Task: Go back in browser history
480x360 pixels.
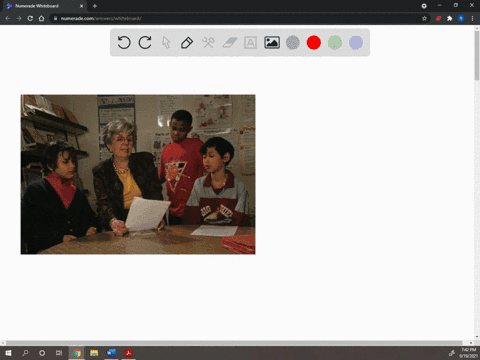Action: [8, 18]
